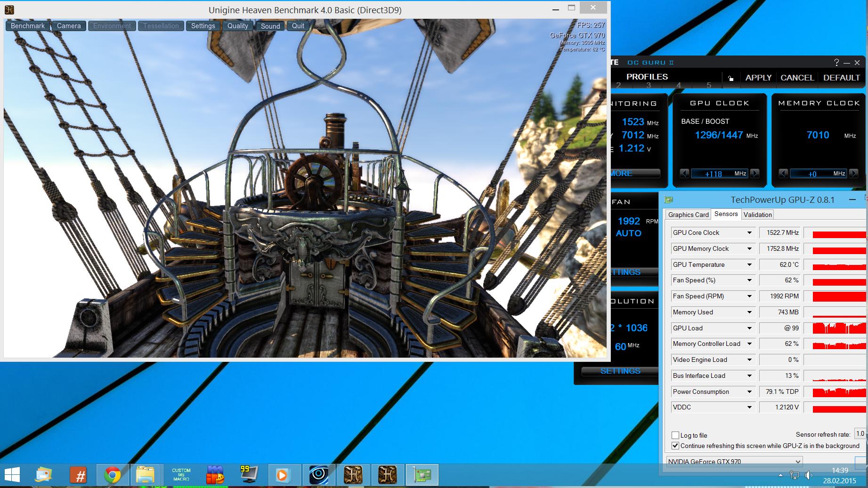868x488 pixels.
Task: Expand the Video Engine Load sensor dropdown
Action: point(749,360)
